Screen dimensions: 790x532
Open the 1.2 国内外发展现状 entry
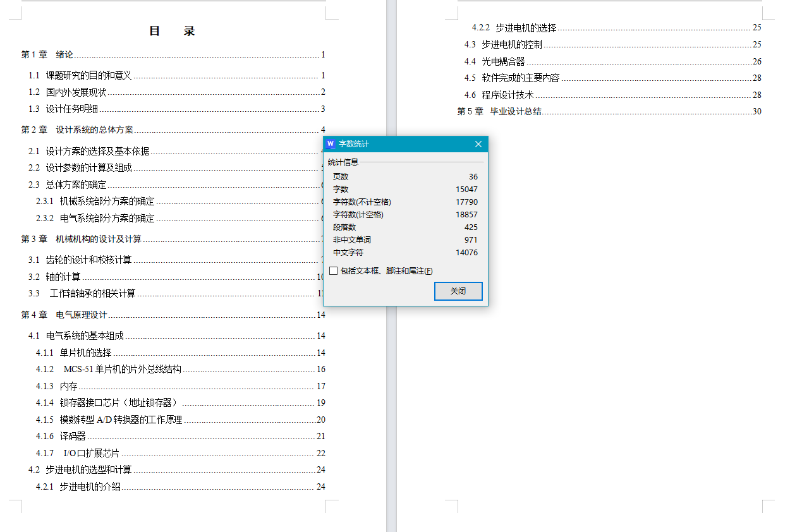point(177,92)
